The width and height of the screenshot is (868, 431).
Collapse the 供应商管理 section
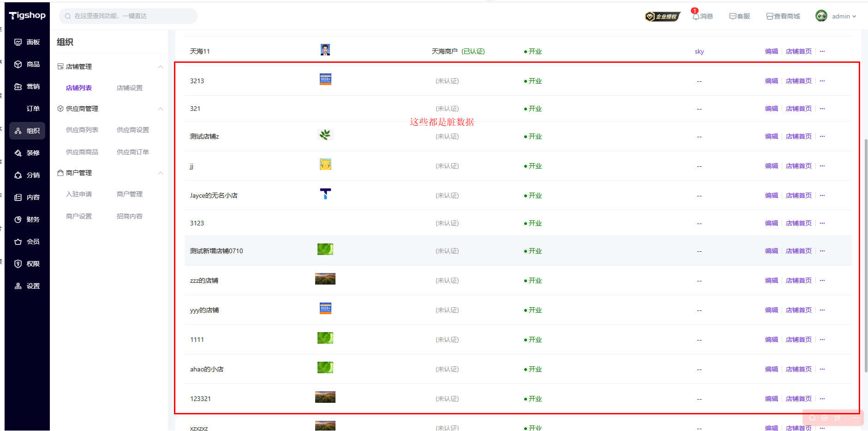pyautogui.click(x=161, y=109)
